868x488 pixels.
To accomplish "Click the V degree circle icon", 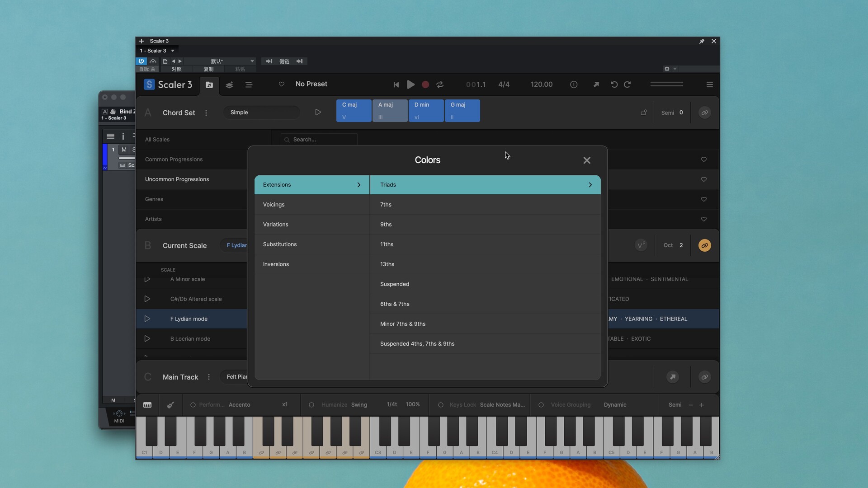I will coord(641,245).
